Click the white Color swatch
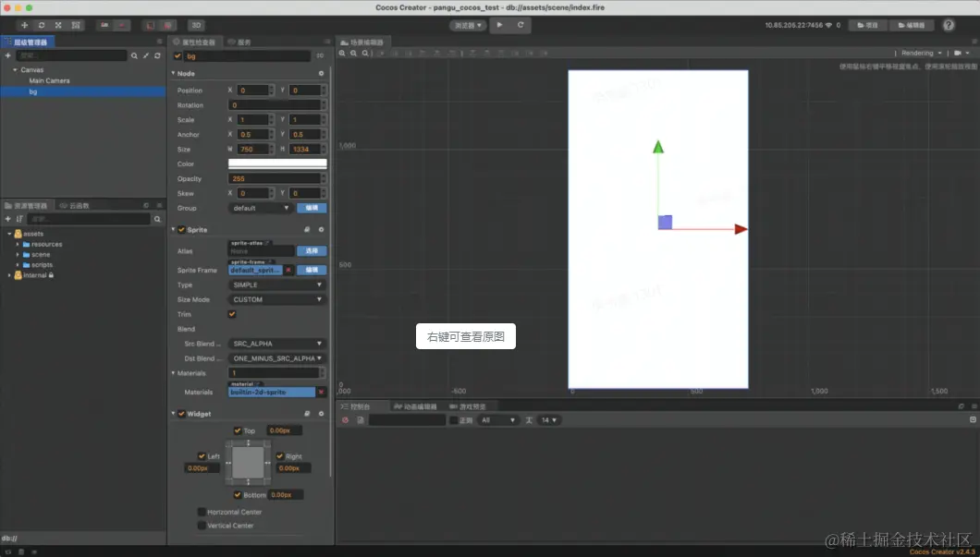Screen dimensions: 980x557 pyautogui.click(x=277, y=163)
